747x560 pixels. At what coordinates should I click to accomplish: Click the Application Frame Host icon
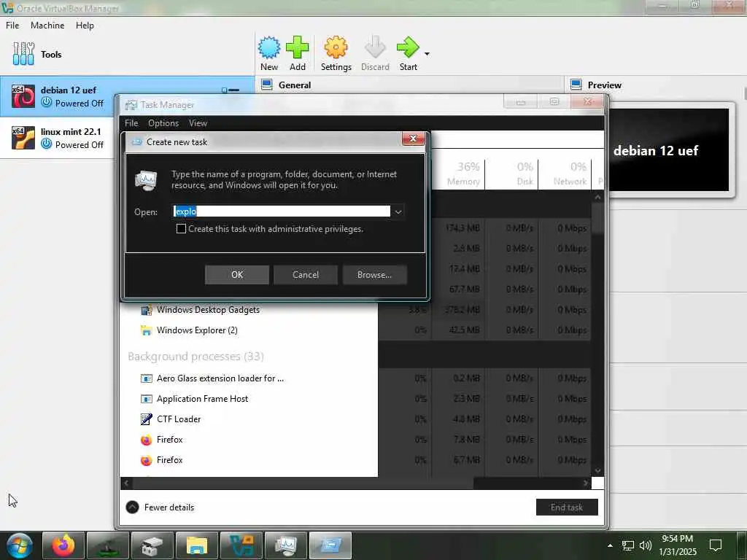[x=146, y=399]
